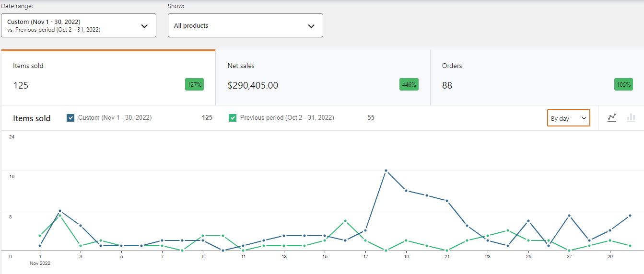Uncheck Custom (Nov 1 - 30, 2022) series
Viewport: 644px width, 274px height.
pyautogui.click(x=70, y=118)
